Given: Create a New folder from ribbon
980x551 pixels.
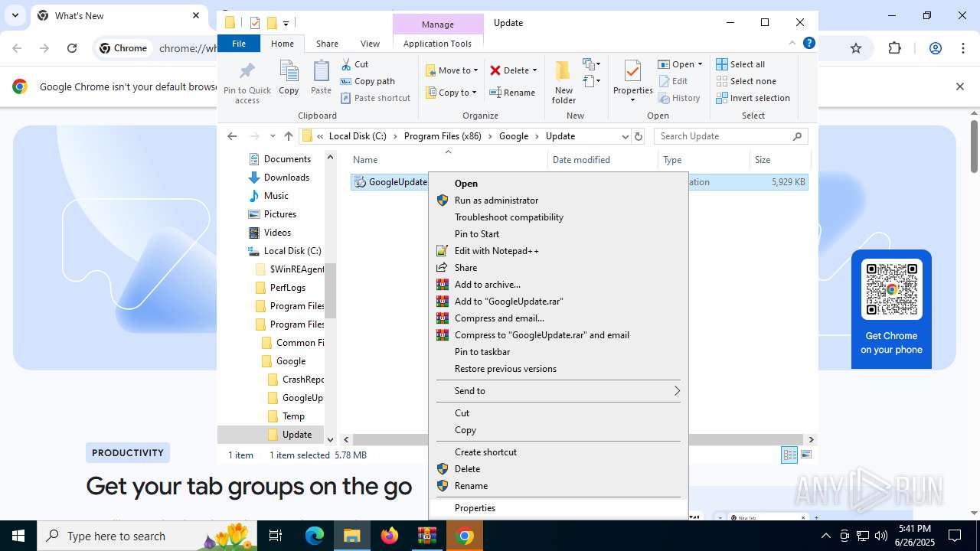Looking at the screenshot, I should pos(563,83).
